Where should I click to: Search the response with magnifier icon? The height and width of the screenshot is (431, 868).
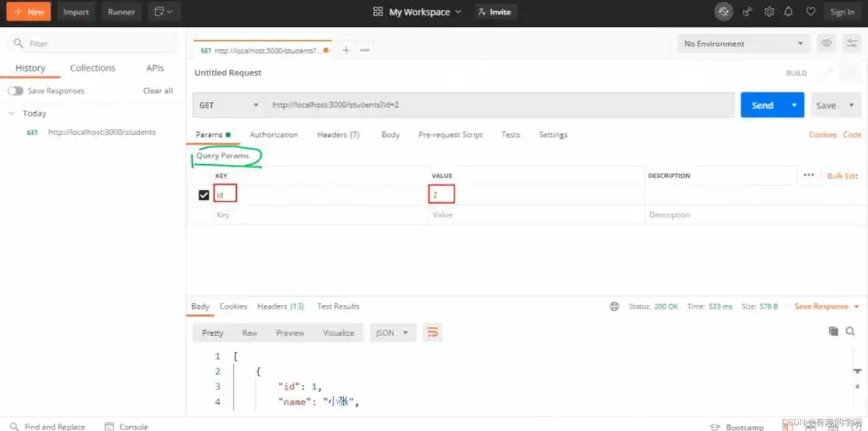tap(850, 331)
